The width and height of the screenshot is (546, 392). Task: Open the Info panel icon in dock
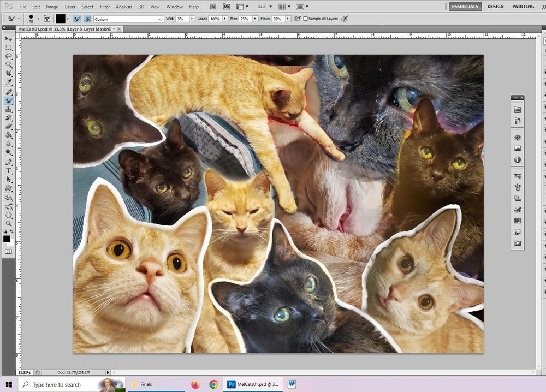tap(518, 159)
